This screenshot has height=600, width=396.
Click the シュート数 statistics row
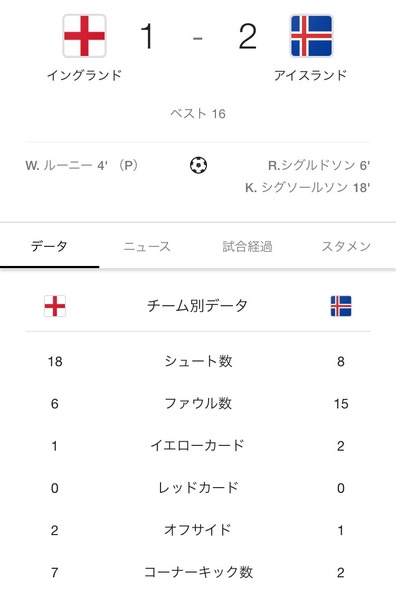[x=198, y=361]
